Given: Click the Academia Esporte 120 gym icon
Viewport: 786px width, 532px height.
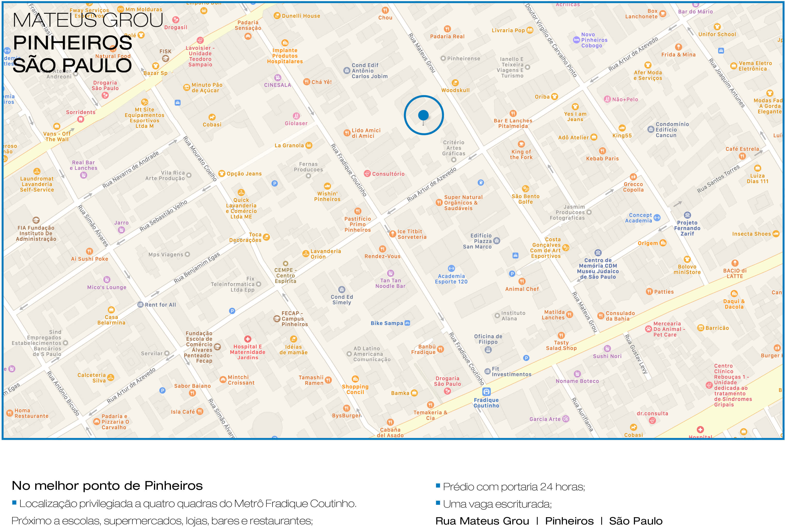Looking at the screenshot, I should 451,268.
